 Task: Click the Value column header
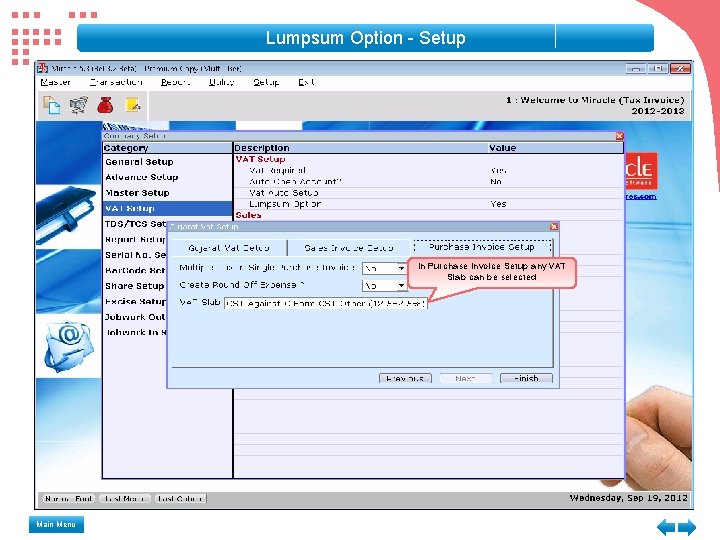click(x=556, y=148)
